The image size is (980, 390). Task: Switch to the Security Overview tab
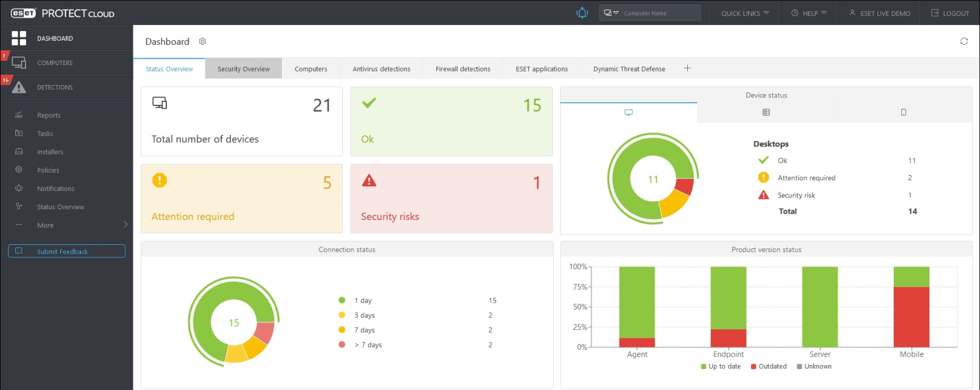(243, 69)
